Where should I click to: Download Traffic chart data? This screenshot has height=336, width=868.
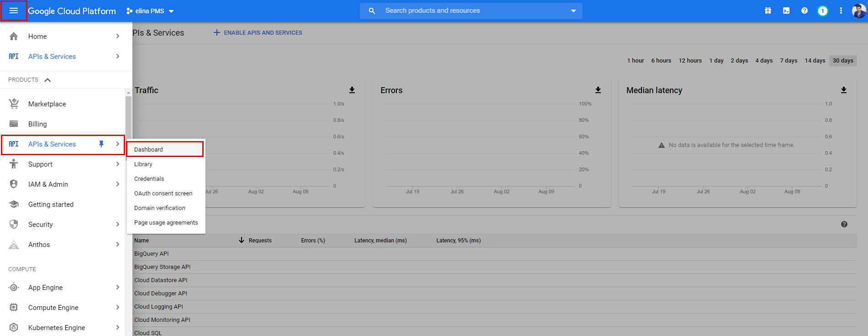coord(352,90)
